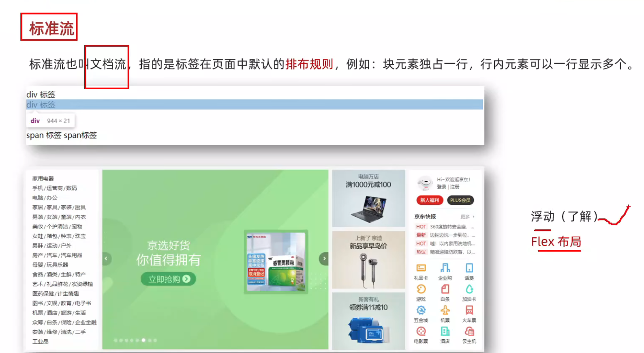This screenshot has height=353, width=644.
Task: Select 机票/酒店/旅游/生活 category
Action: pyautogui.click(x=59, y=313)
